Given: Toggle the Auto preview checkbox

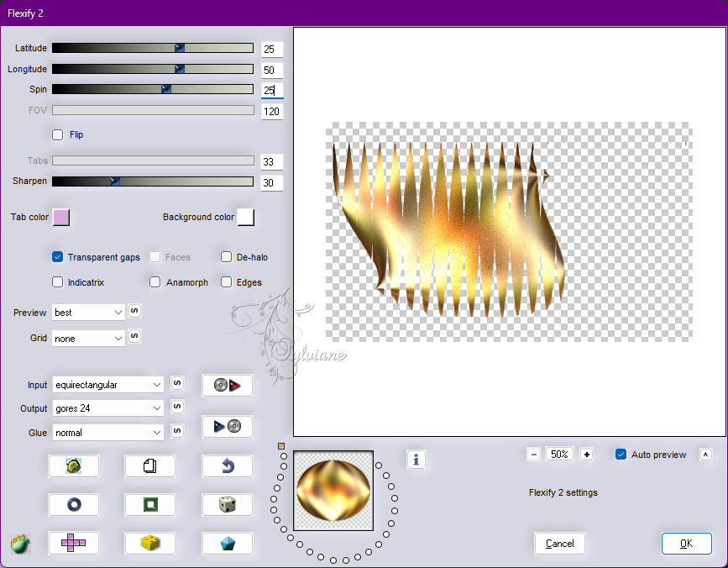Looking at the screenshot, I should tap(621, 455).
